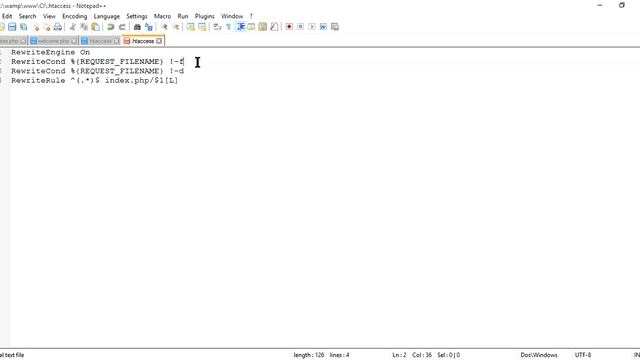This screenshot has height=360, width=640.
Task: Open the User Defined Language icon
Action: (251, 27)
